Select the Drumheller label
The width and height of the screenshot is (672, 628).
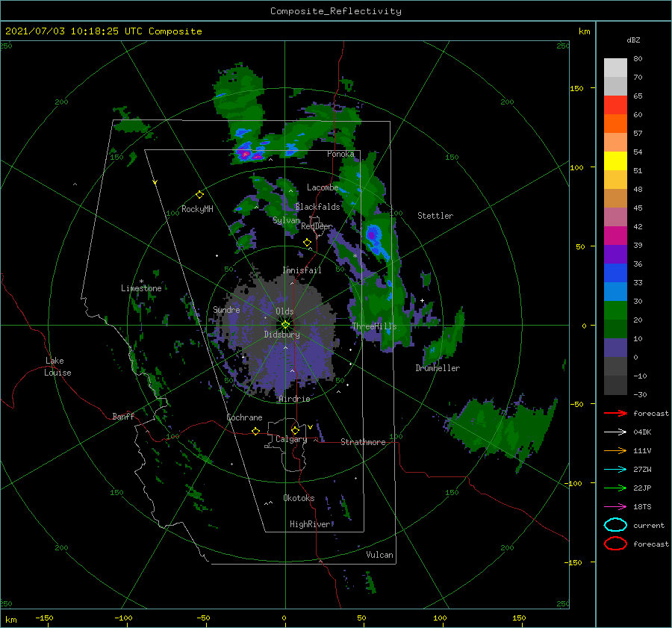pyautogui.click(x=438, y=368)
